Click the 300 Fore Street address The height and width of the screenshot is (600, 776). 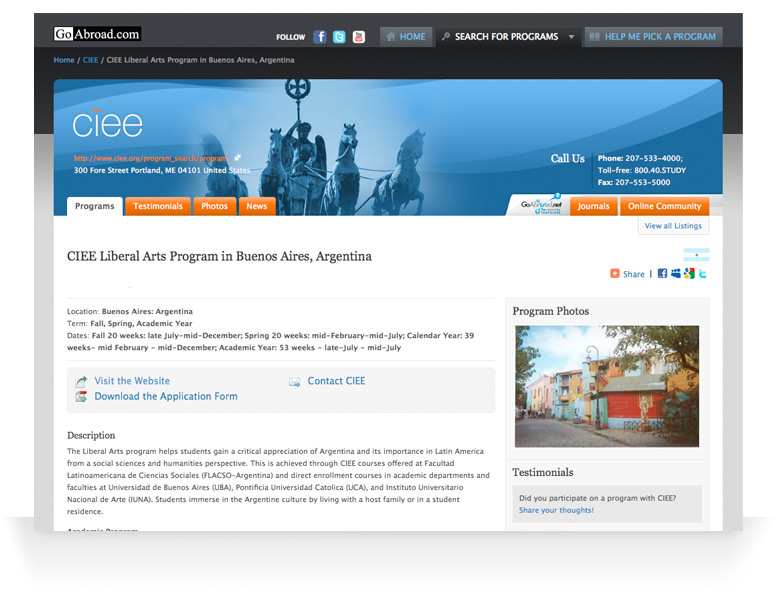point(162,170)
